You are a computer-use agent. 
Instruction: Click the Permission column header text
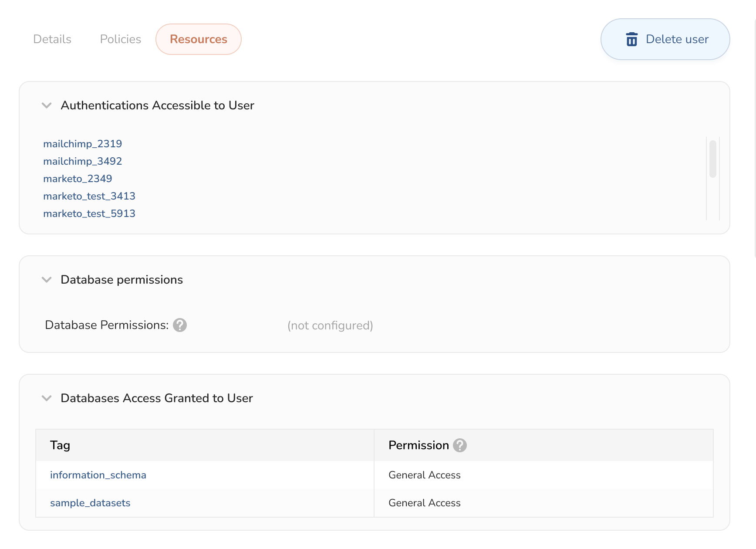pos(418,445)
